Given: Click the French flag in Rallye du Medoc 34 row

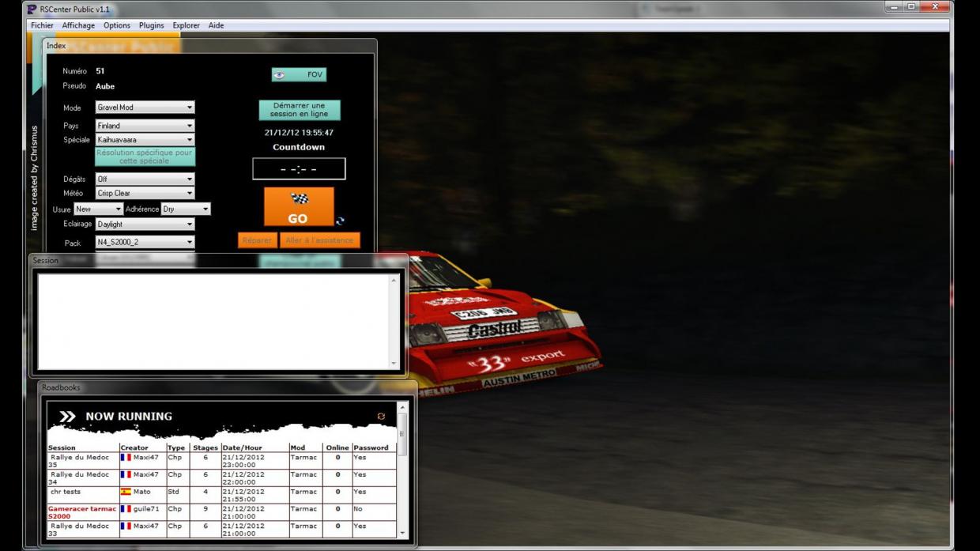Looking at the screenshot, I should (126, 474).
